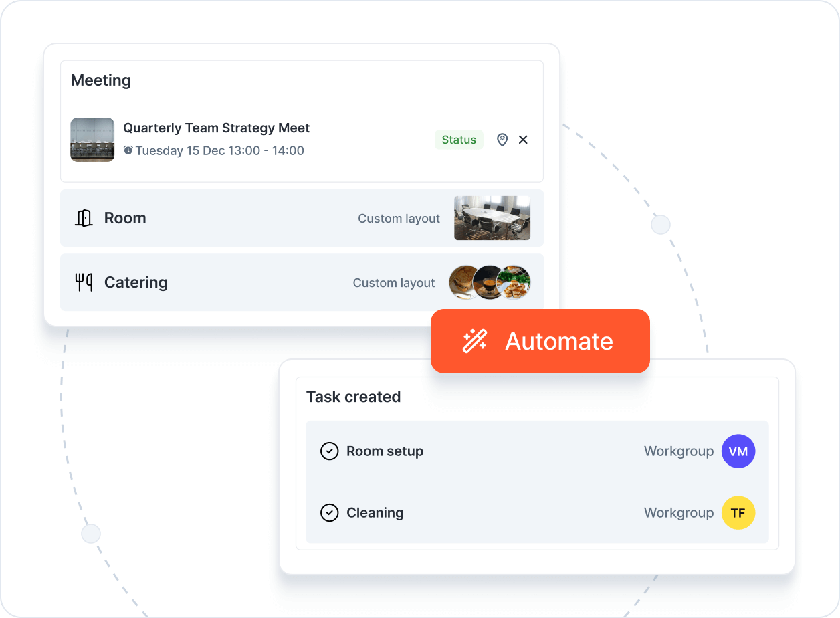
Task: Open the Room custom layout label
Action: (x=399, y=219)
